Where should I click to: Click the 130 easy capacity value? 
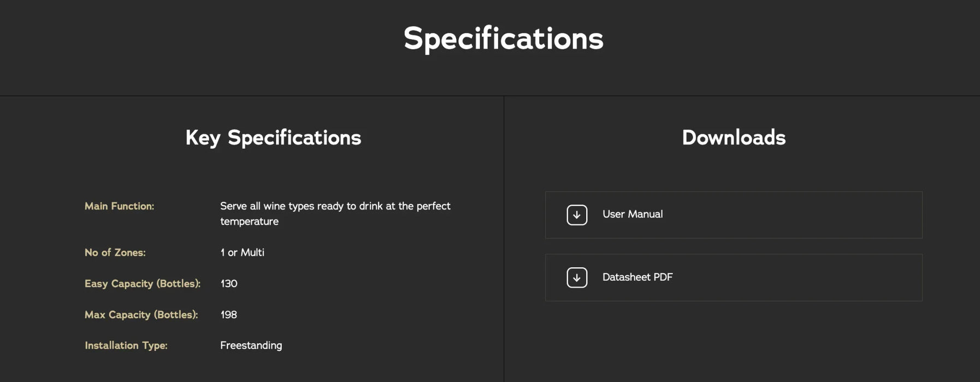(x=228, y=284)
